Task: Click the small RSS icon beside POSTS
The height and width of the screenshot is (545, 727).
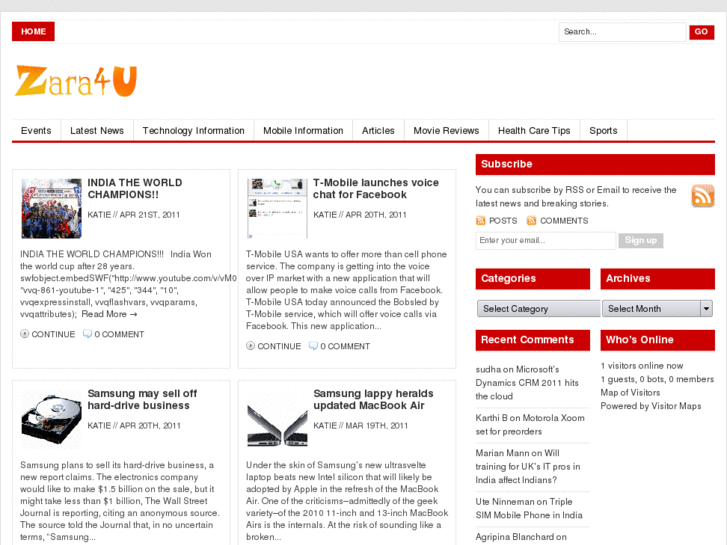Action: tap(480, 221)
